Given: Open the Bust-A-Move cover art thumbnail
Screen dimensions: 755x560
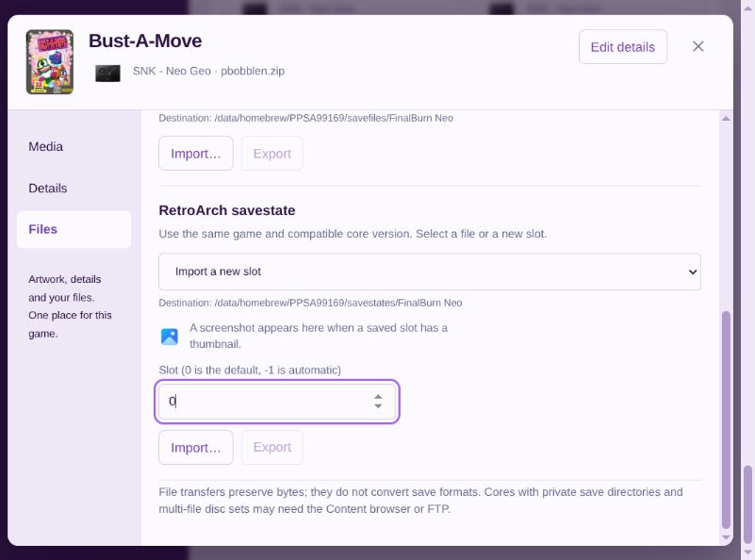Looking at the screenshot, I should [50, 61].
